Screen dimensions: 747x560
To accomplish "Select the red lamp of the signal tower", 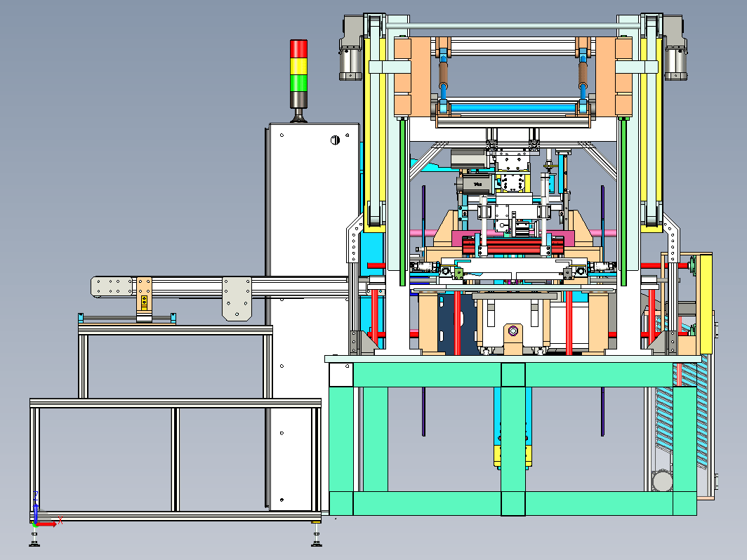I will [x=298, y=49].
